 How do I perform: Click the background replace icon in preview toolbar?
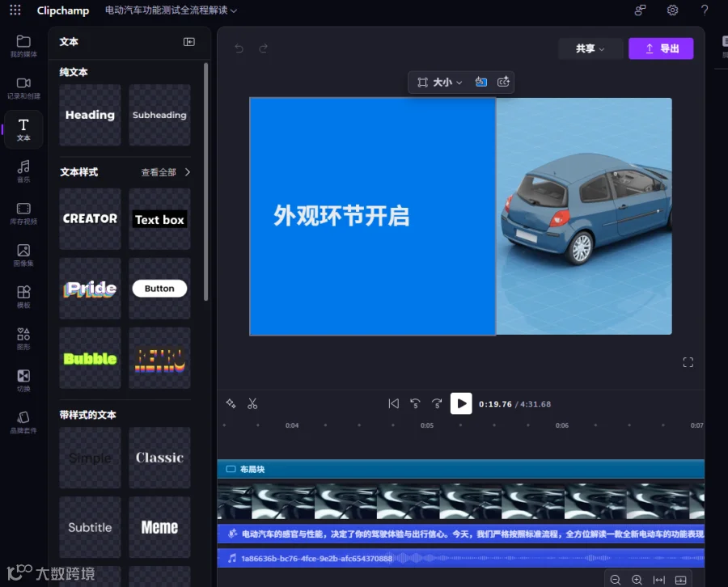pyautogui.click(x=481, y=82)
